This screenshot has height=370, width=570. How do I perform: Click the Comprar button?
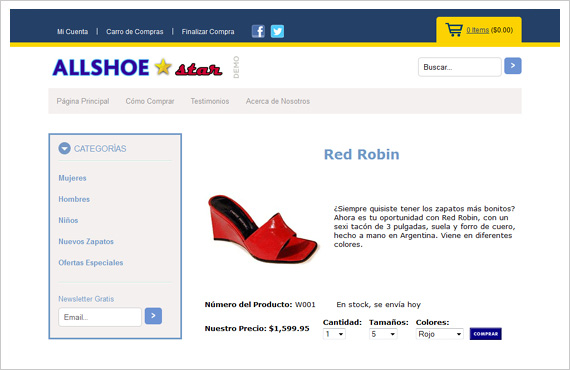coord(486,334)
